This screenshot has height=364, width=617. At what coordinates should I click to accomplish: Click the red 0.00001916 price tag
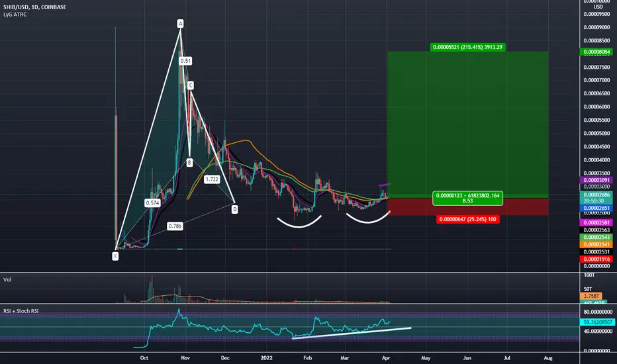(596, 259)
